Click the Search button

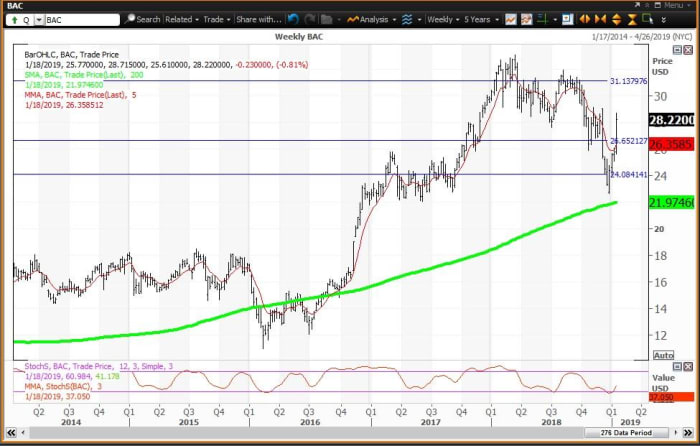[144, 19]
